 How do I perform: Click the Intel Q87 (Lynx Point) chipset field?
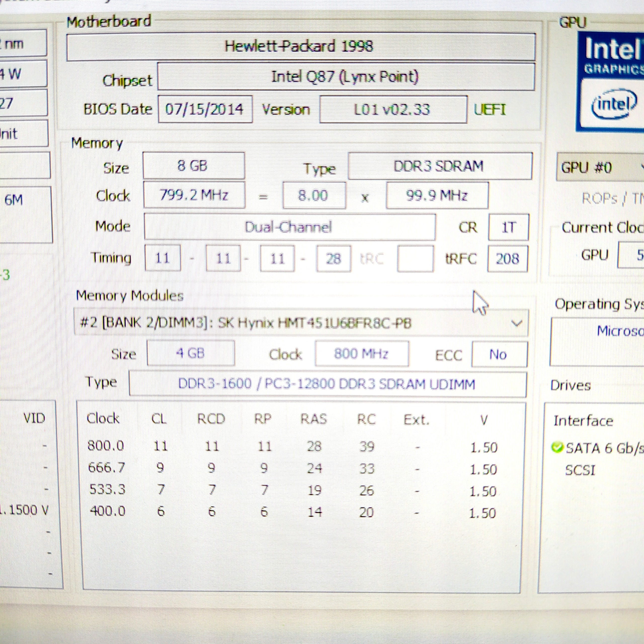(346, 77)
